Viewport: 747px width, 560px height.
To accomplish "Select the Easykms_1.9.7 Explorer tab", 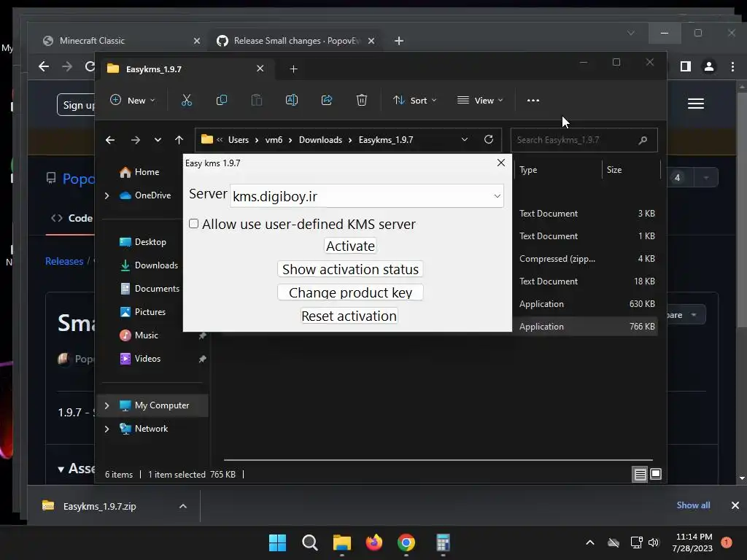I will [x=186, y=69].
